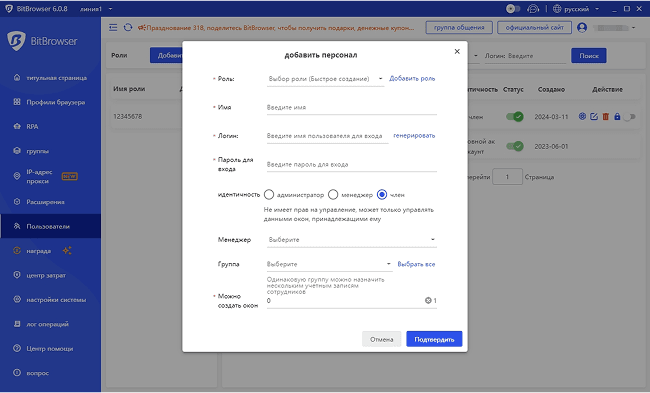Collapse sidebar with the hamburger menu icon
Viewport: 650px width, 393px height.
pos(113,27)
